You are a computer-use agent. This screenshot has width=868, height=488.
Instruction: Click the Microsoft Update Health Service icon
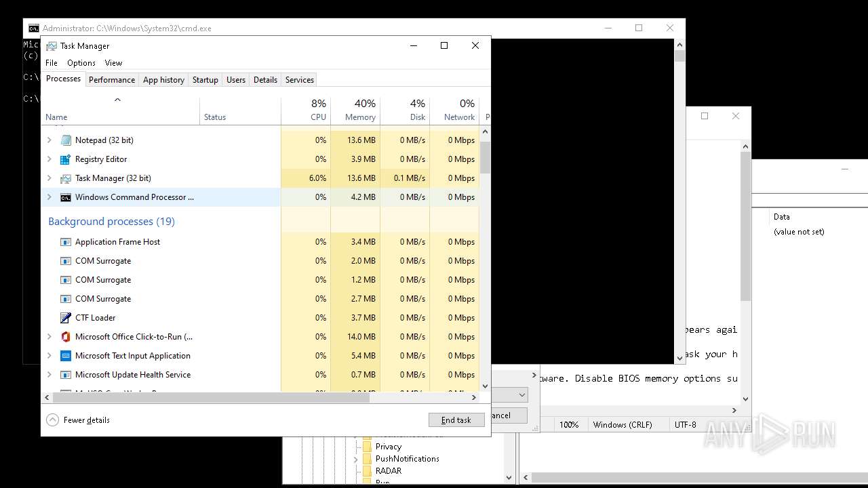[x=66, y=375]
